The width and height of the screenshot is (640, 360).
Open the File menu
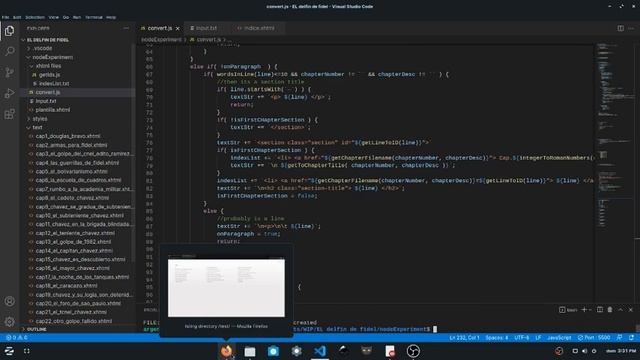pyautogui.click(x=5, y=18)
